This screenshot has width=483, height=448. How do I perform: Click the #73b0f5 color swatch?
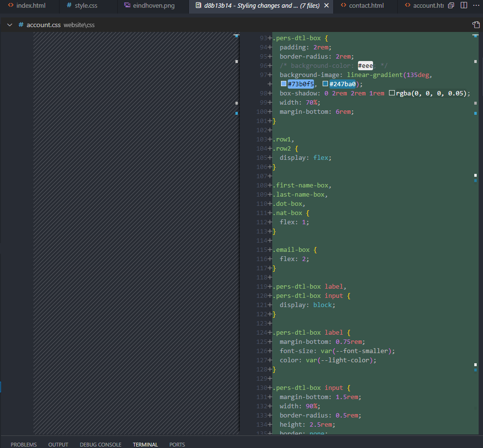(284, 84)
